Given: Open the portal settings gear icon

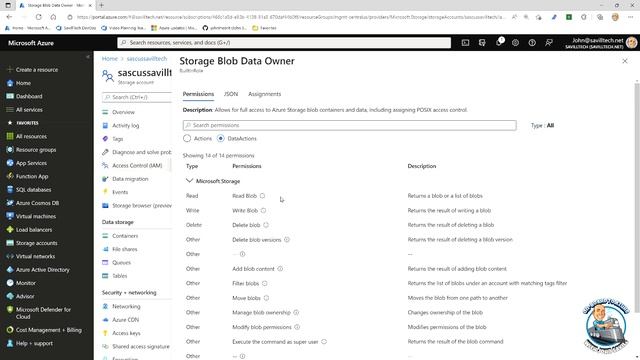Looking at the screenshot, I should point(516,42).
